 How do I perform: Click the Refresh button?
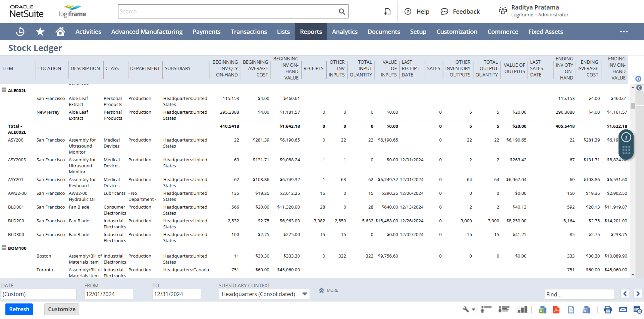click(x=19, y=309)
